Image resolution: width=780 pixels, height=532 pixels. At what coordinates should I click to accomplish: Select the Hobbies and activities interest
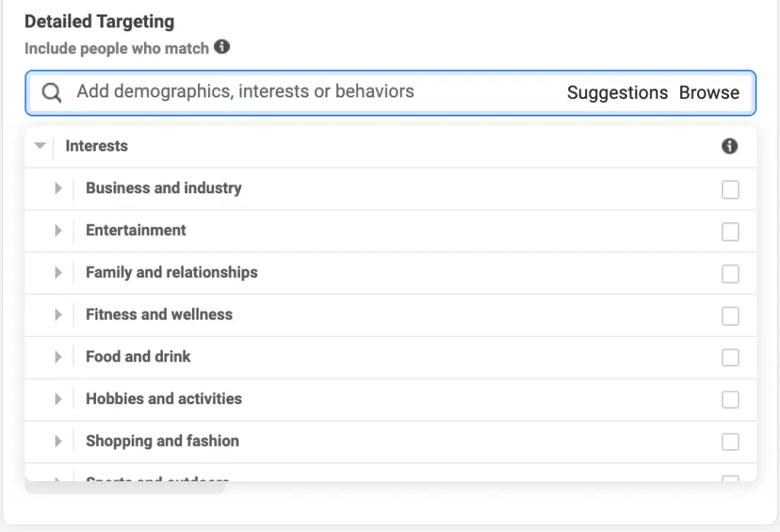coord(730,399)
